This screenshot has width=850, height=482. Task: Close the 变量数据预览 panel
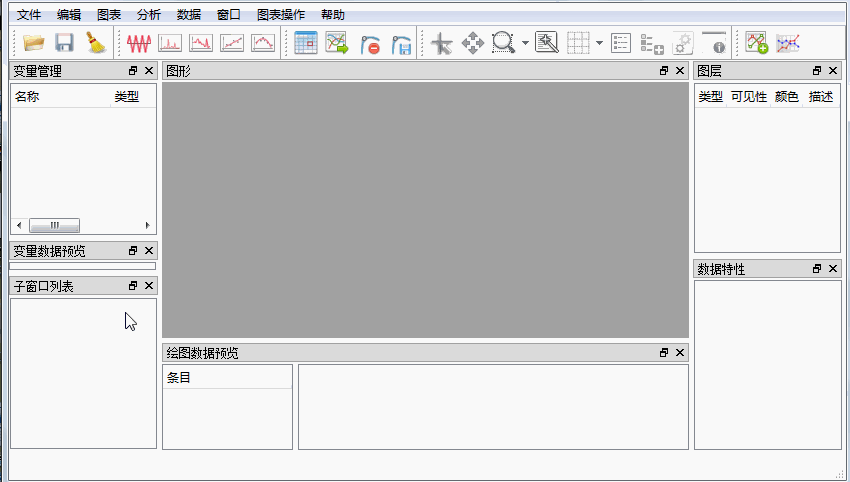pos(149,250)
